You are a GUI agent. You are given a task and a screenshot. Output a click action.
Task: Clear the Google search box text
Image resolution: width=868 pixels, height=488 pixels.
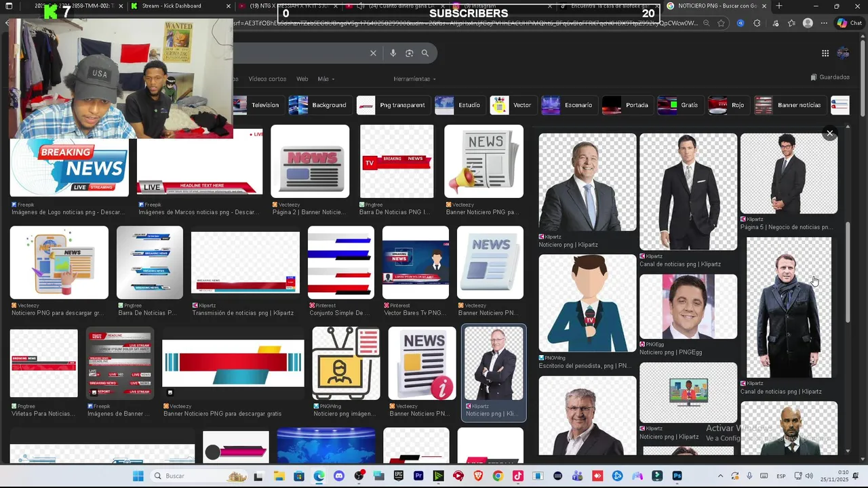(x=373, y=53)
